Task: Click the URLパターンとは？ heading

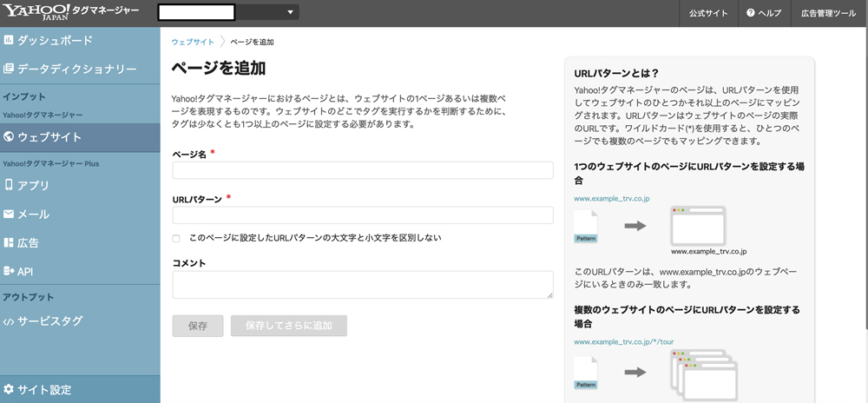Action: (x=615, y=73)
